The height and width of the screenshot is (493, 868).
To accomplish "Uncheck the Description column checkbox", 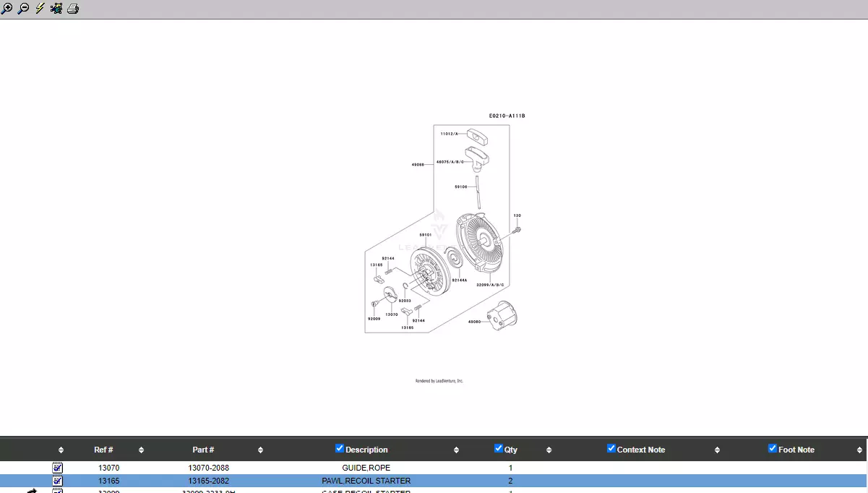I will 340,448.
